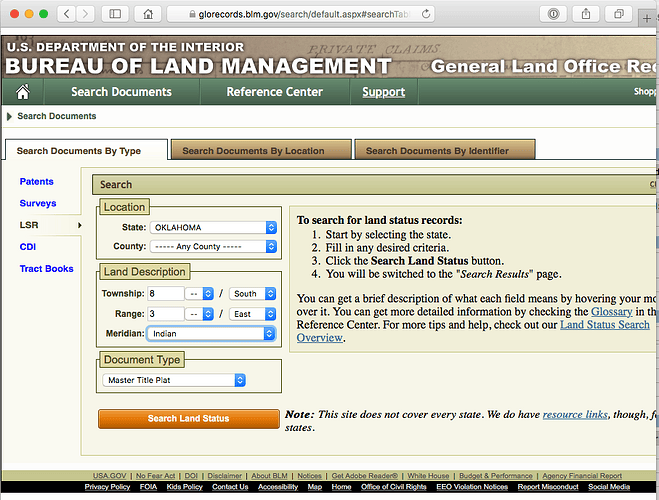Open the Tract Books search type
The width and height of the screenshot is (659, 500).
tap(46, 268)
